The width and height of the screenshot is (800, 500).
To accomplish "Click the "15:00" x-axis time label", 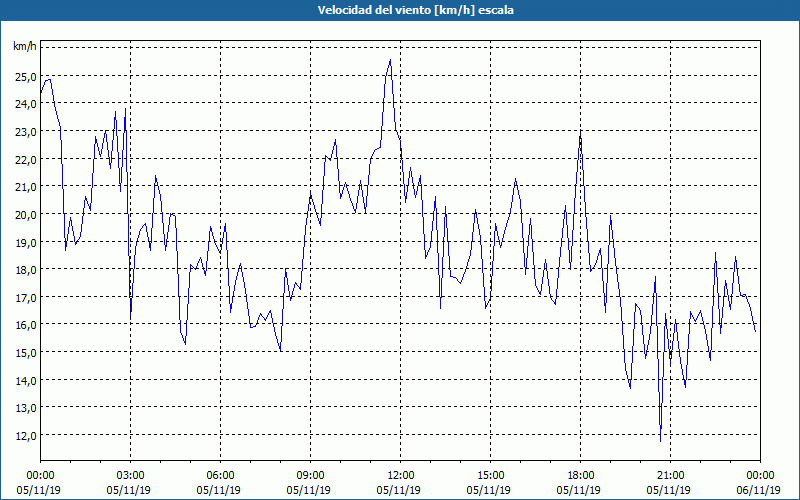I will pos(490,476).
